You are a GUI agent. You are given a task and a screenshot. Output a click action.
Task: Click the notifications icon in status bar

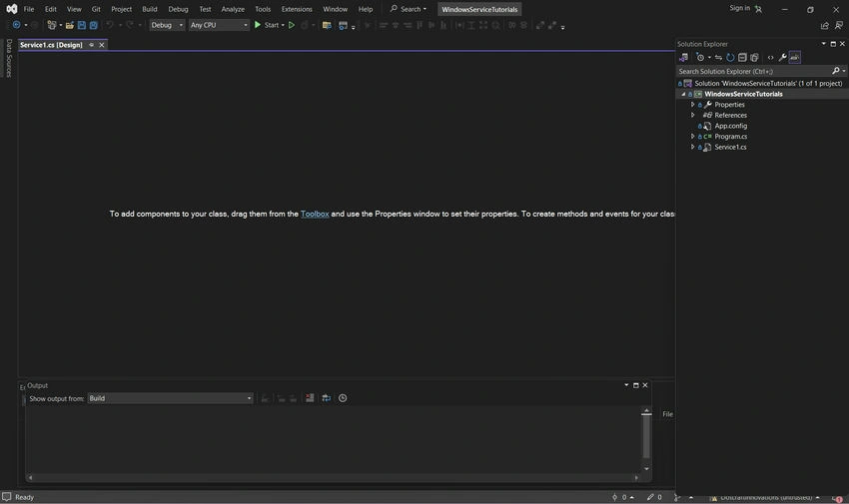click(838, 498)
